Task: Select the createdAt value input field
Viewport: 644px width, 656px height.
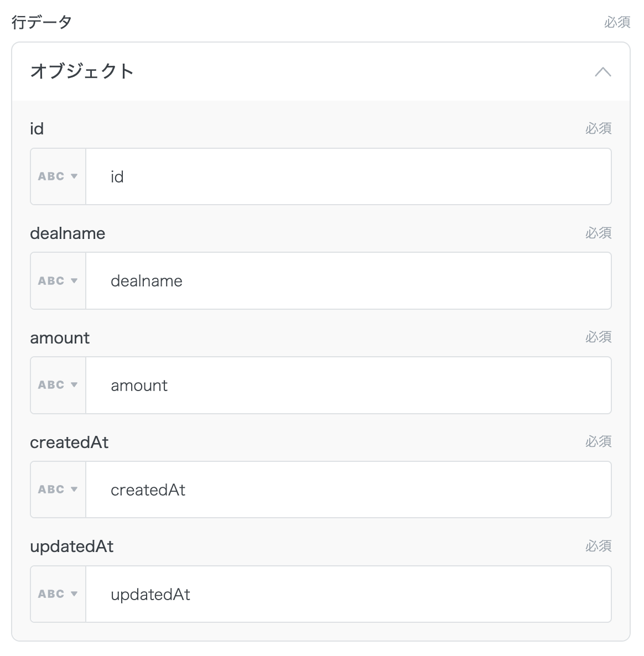Action: click(349, 490)
